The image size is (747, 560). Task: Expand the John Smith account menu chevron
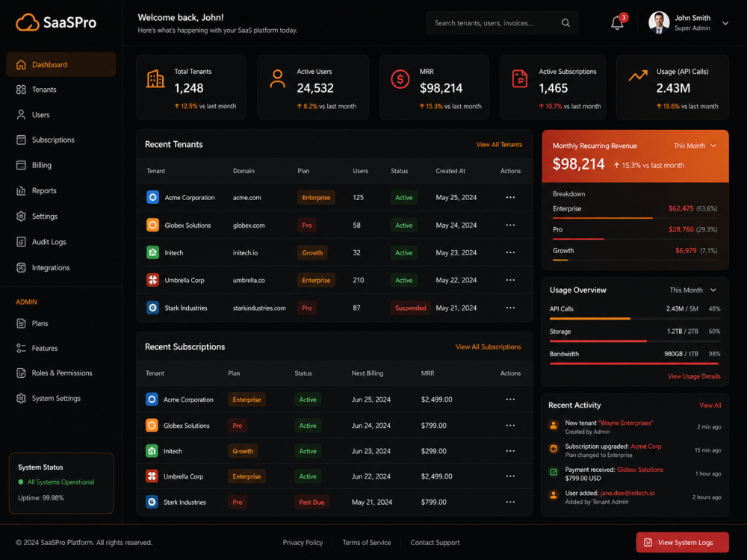coord(725,23)
